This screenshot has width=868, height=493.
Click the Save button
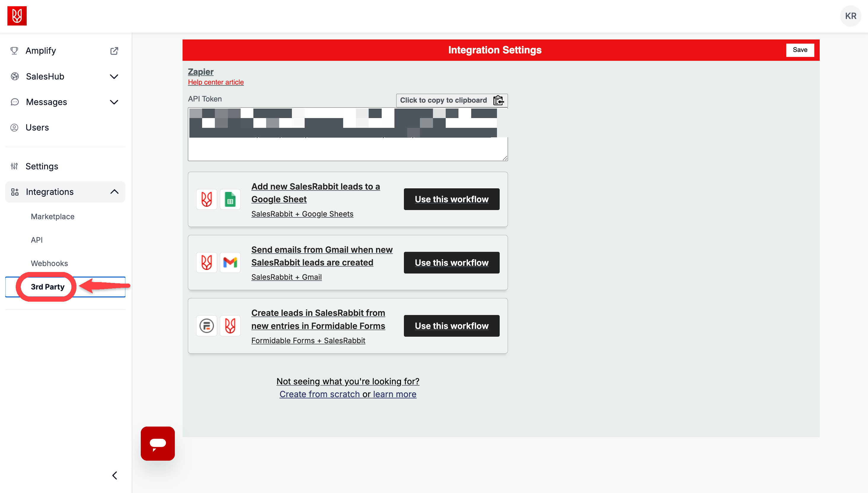(800, 50)
